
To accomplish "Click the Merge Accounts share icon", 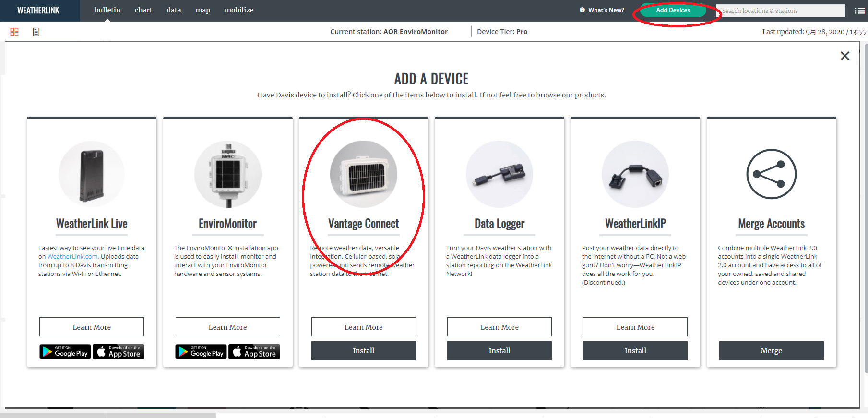I will pos(772,174).
